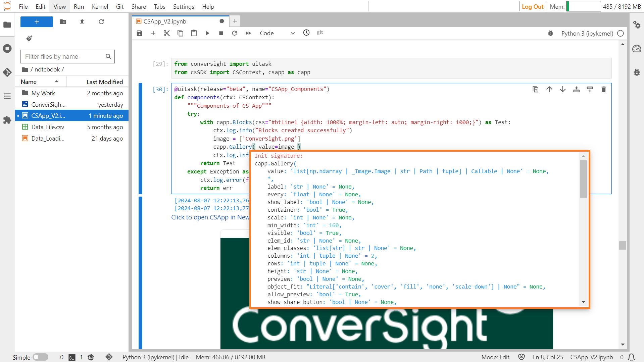Screen dimensions: 644x362
Task: Open the cell type Code dropdown
Action: tap(277, 33)
